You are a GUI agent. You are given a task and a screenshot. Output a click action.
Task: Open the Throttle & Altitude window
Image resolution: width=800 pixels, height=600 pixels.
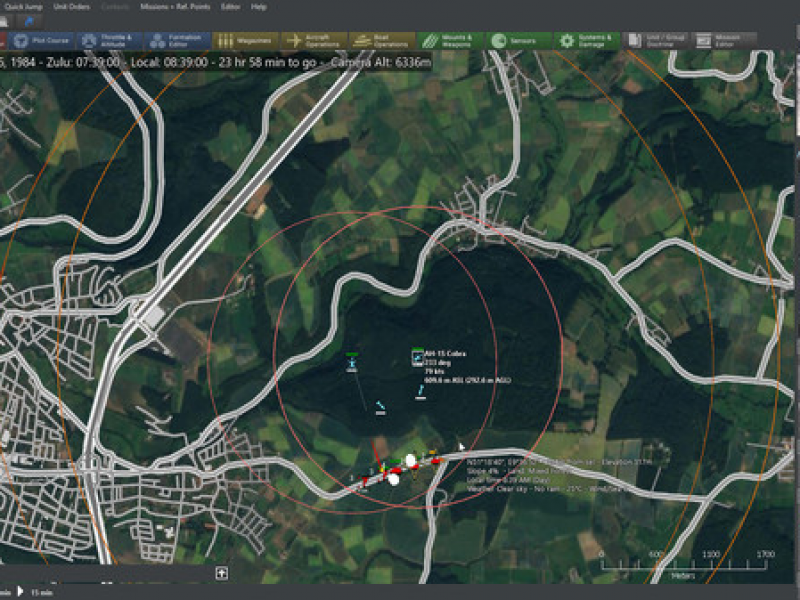coord(110,41)
